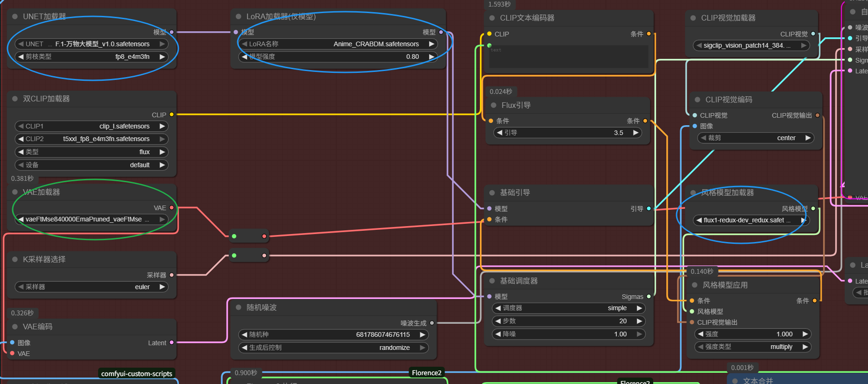Open the 调度器 simple selector
The width and height of the screenshot is (868, 384).
(x=568, y=308)
